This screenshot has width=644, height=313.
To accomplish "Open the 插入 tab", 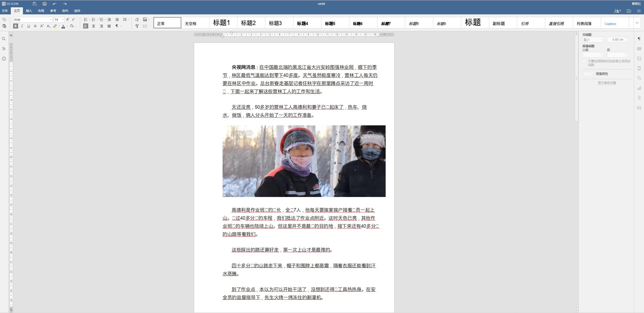I will (x=29, y=11).
